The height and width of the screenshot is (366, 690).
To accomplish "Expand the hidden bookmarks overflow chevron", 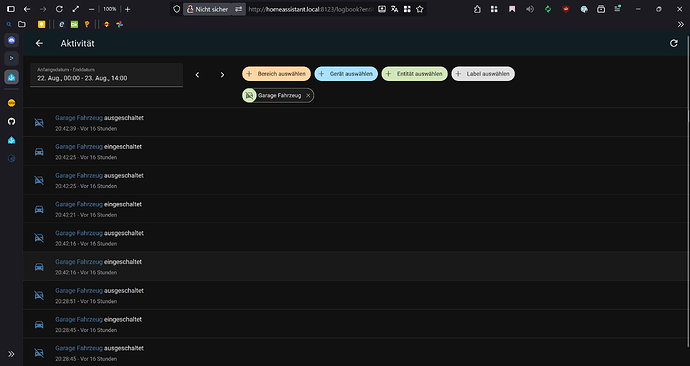I will tap(680, 24).
